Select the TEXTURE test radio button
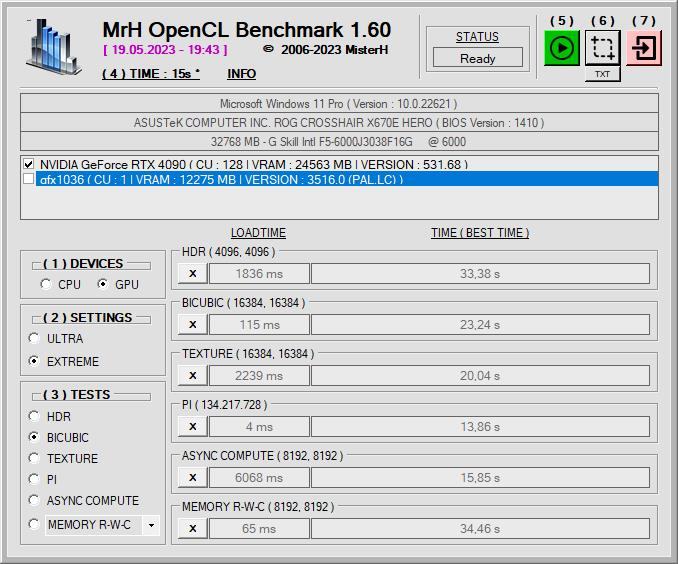The width and height of the screenshot is (678, 564). pos(34,458)
